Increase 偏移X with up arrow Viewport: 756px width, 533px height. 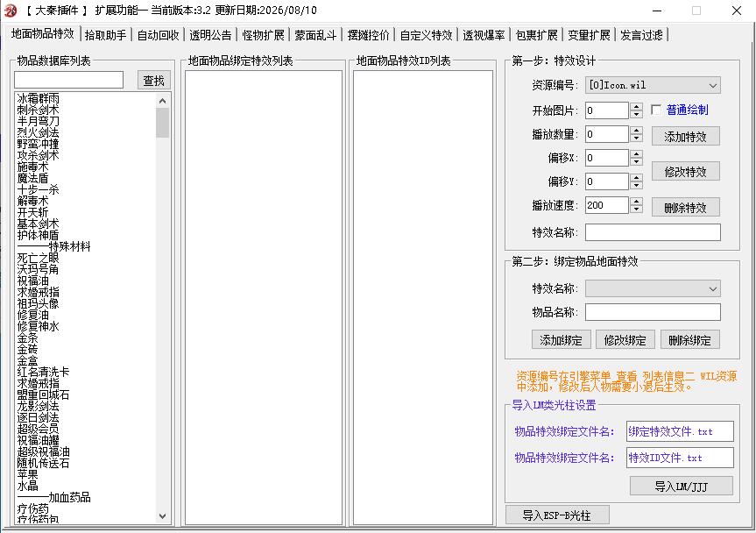coord(636,154)
